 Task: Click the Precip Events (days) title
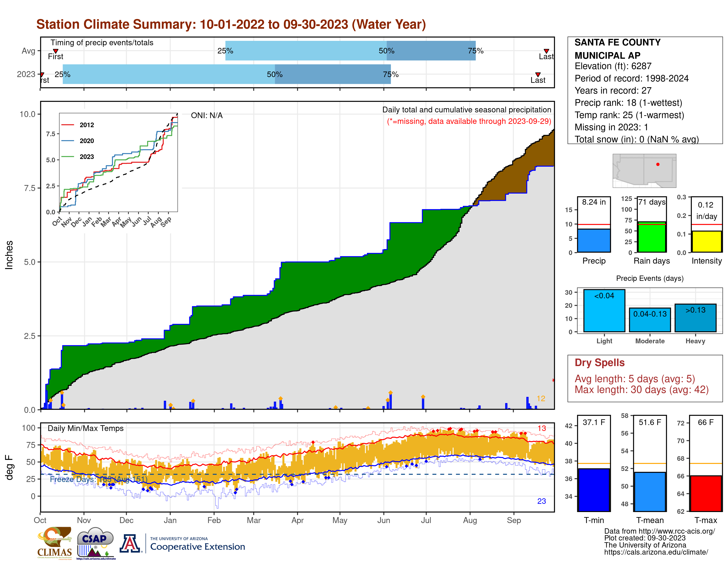[650, 278]
